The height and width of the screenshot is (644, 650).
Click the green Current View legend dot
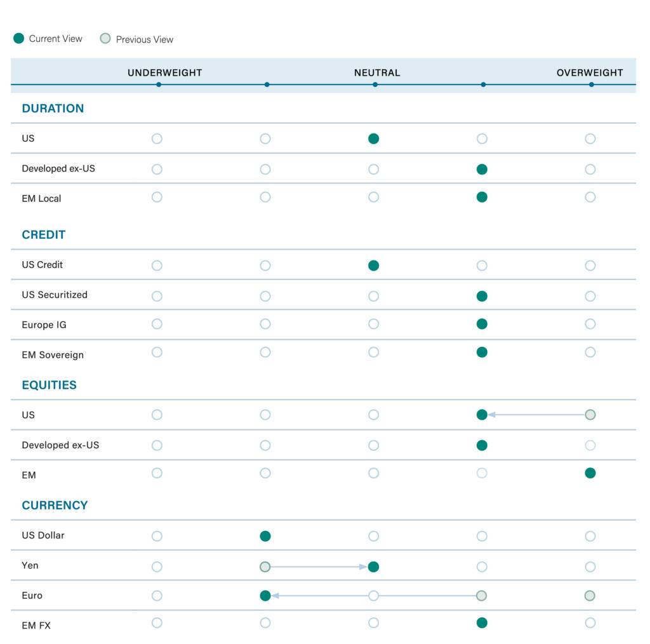(18, 39)
